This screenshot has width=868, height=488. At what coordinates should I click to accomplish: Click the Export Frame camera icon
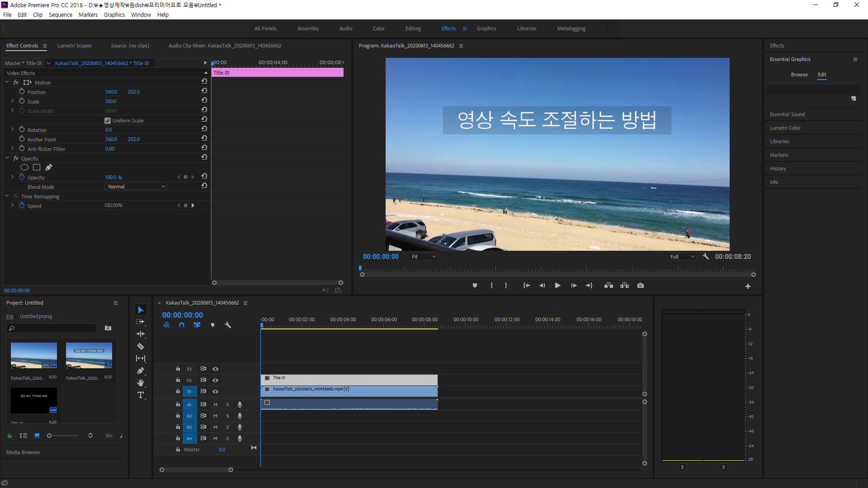(x=641, y=286)
